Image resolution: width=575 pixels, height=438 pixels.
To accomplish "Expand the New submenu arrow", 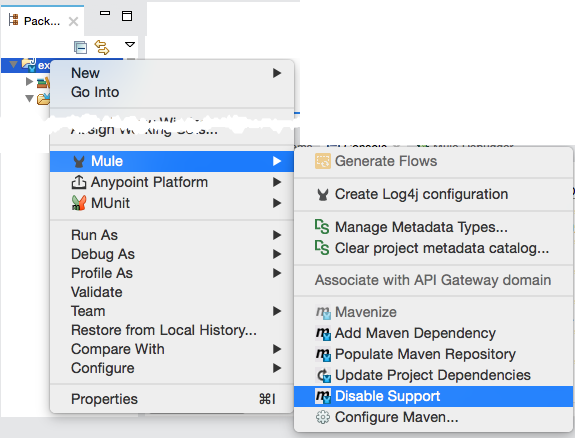I will 277,73.
